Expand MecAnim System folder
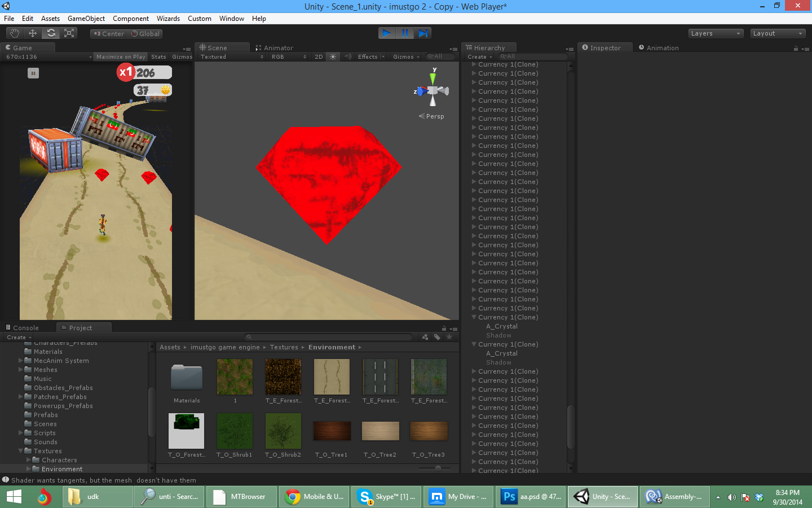Image resolution: width=812 pixels, height=508 pixels. click(21, 361)
